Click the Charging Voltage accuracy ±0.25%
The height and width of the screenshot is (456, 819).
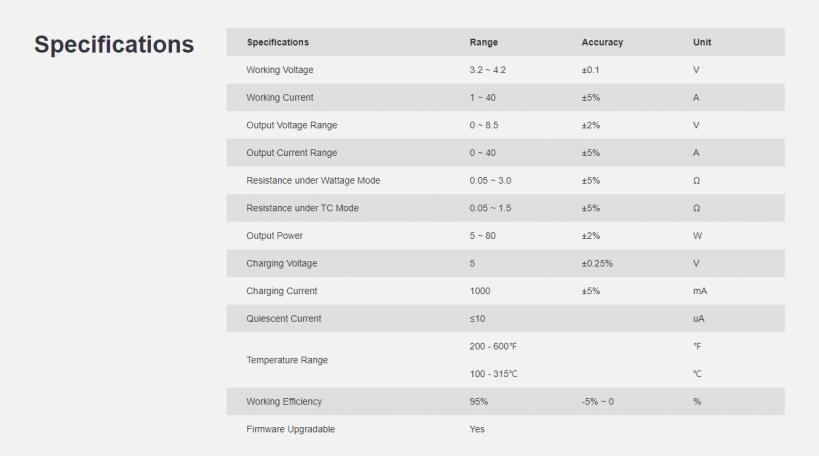pyautogui.click(x=597, y=263)
